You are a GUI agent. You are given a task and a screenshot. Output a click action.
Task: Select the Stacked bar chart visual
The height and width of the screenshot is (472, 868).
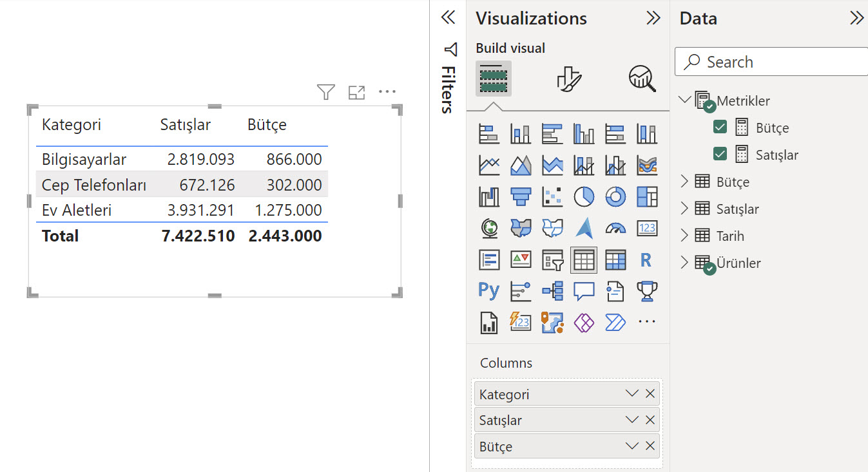[x=489, y=134]
